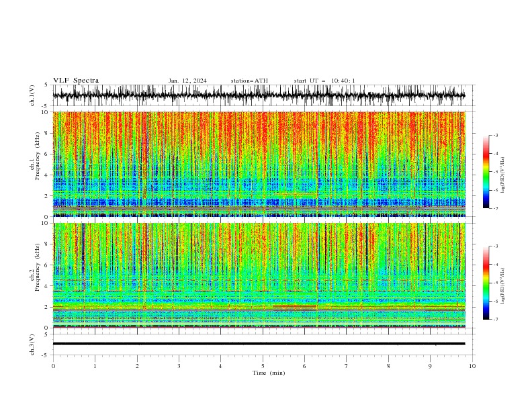Click the ch.2 colorbar 'log(PSD)(V²/Hz)' label
Screen dimensions: 532x411
point(502,286)
